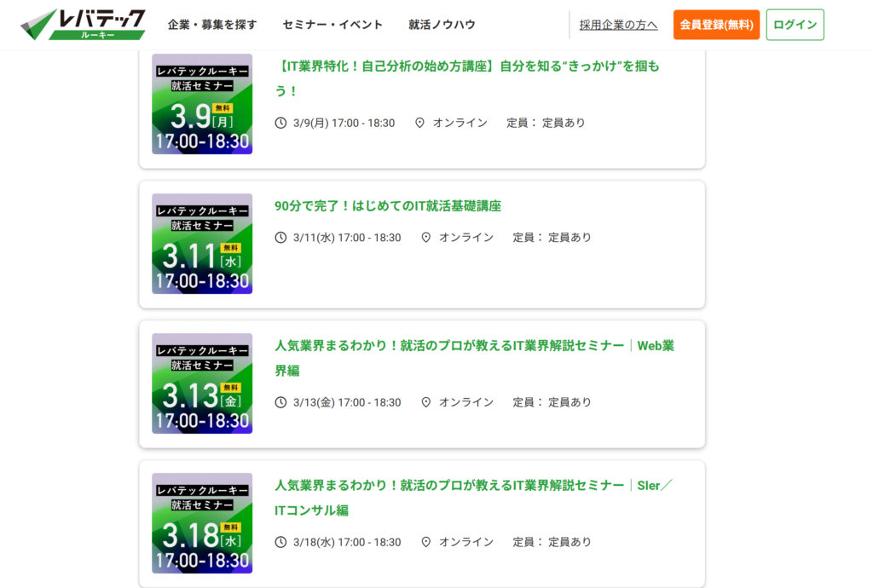The width and height of the screenshot is (873, 588).
Task: Click the clock icon beside 3/13(金)
Action: [x=280, y=402]
